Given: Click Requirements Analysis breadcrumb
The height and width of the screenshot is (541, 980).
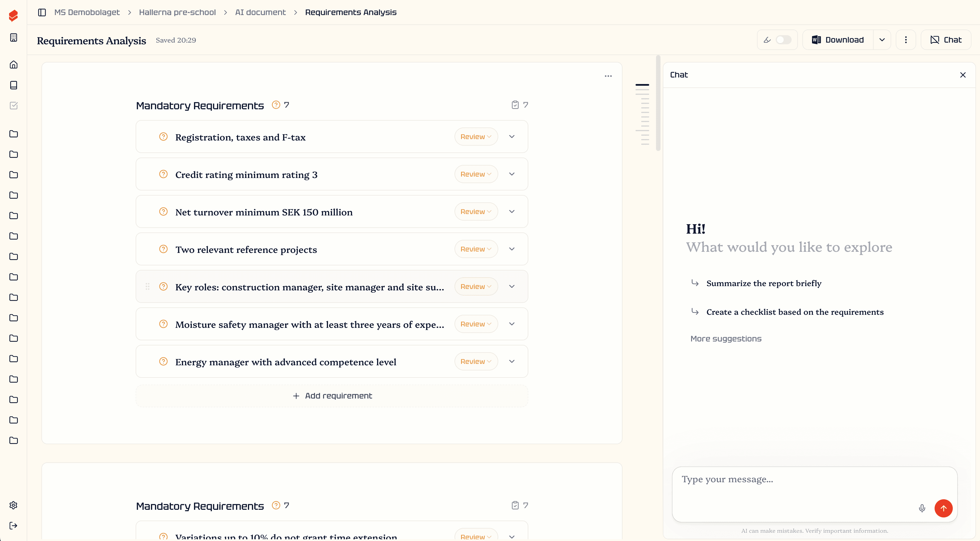Looking at the screenshot, I should 351,12.
